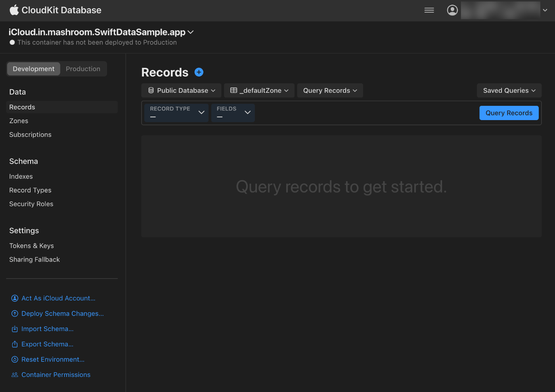The height and width of the screenshot is (392, 555).
Task: Open Indexes under Schema
Action: coord(21,176)
